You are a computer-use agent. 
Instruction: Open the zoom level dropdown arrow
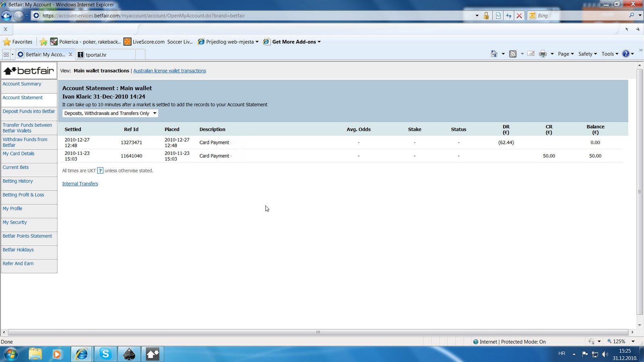pyautogui.click(x=633, y=341)
